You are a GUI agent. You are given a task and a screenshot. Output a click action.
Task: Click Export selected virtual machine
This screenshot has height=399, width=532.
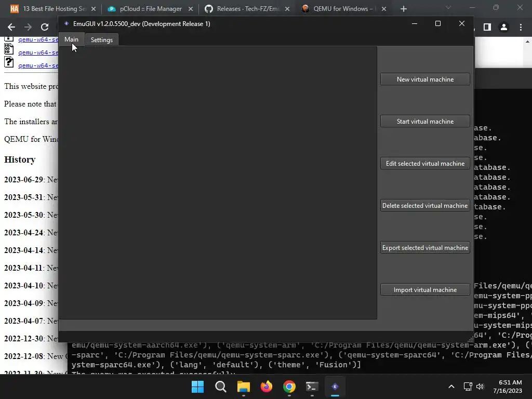click(x=425, y=247)
